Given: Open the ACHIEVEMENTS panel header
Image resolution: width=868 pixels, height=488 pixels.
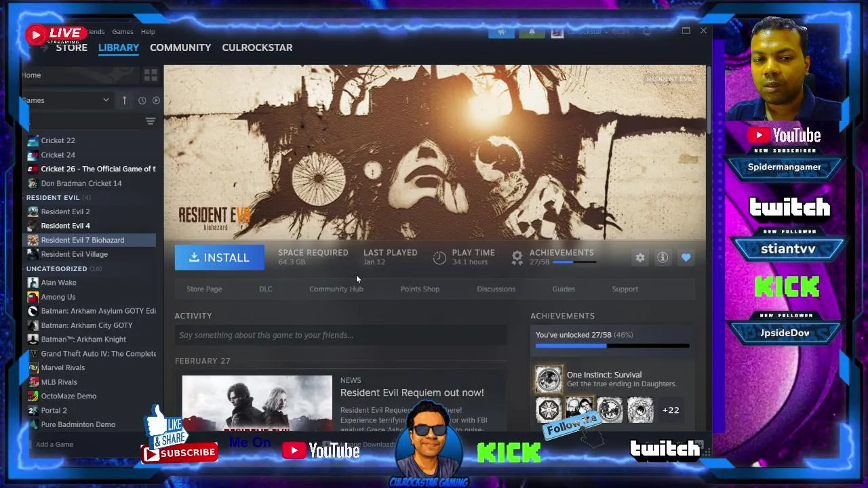Looking at the screenshot, I should pyautogui.click(x=562, y=316).
